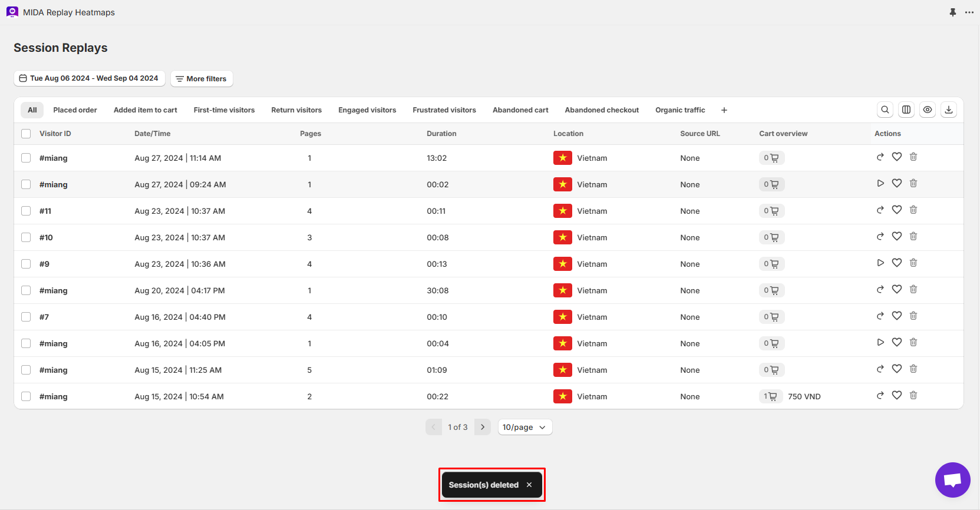980x510 pixels.
Task: Go to the next page of sessions
Action: click(483, 427)
